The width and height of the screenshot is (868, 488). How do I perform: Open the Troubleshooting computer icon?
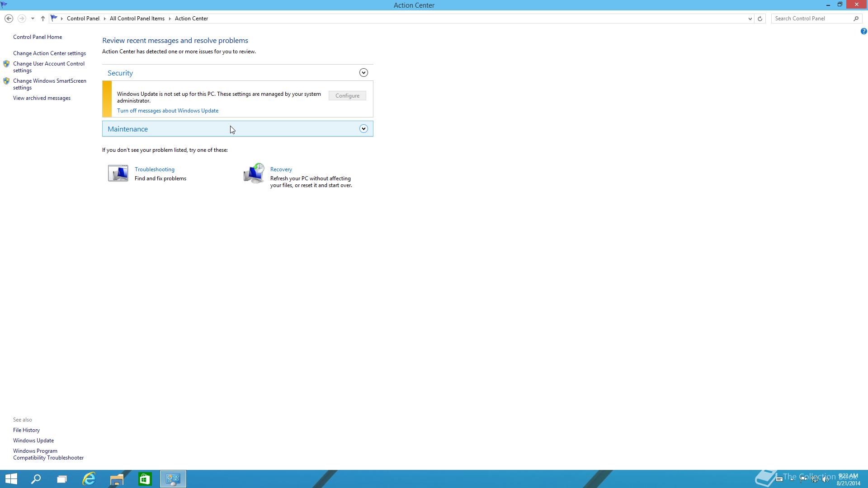[x=118, y=173]
